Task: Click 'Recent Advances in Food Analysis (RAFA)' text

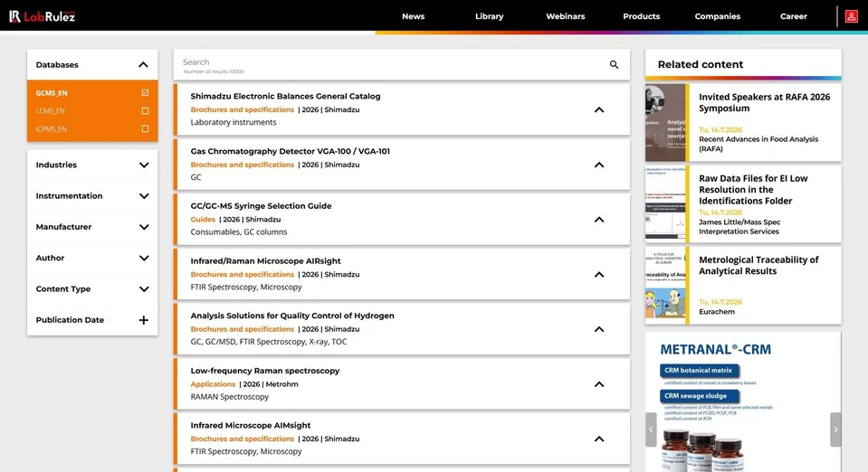Action: [758, 144]
